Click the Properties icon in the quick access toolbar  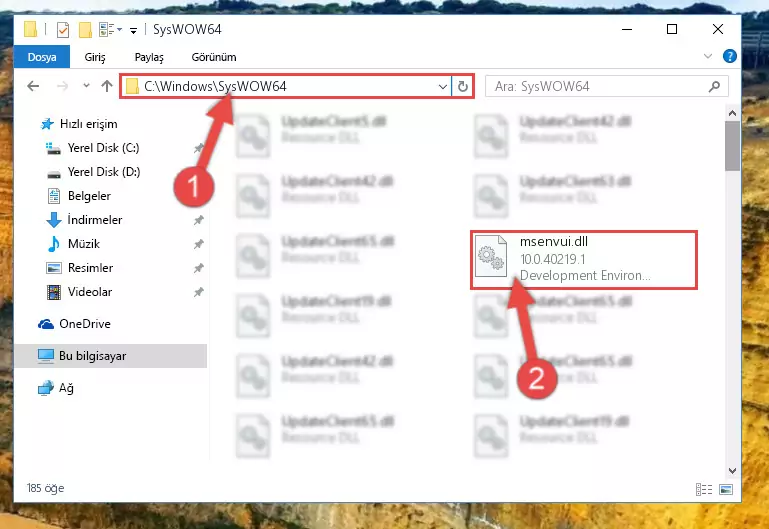click(63, 30)
